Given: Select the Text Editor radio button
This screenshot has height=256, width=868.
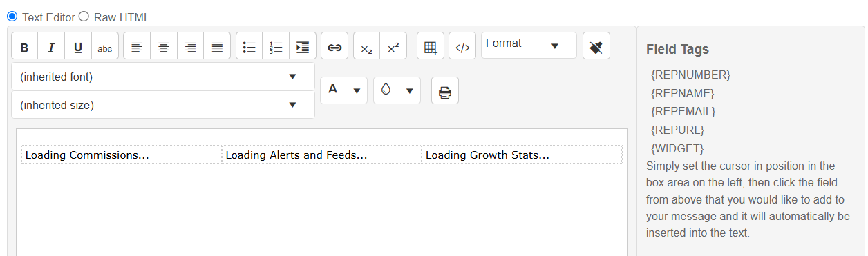Looking at the screenshot, I should tap(12, 17).
